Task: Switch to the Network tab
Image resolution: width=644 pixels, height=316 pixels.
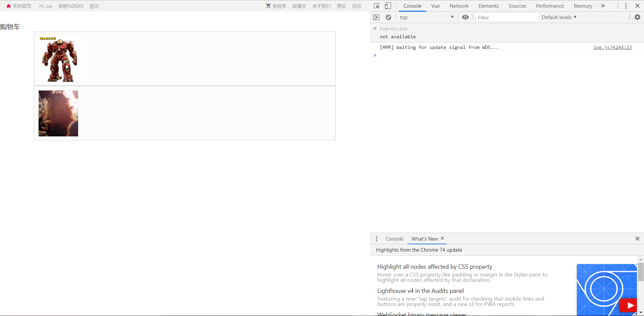Action: click(x=459, y=6)
